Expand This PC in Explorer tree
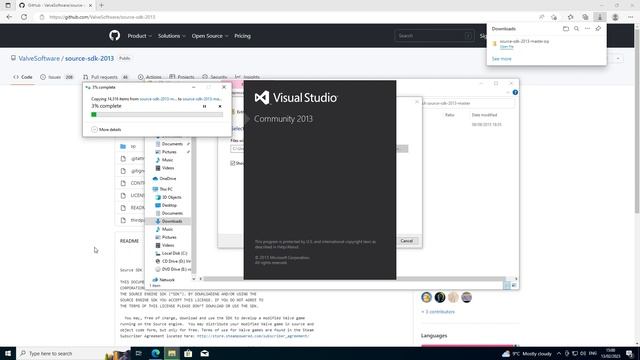The width and height of the screenshot is (640, 360). point(163,189)
